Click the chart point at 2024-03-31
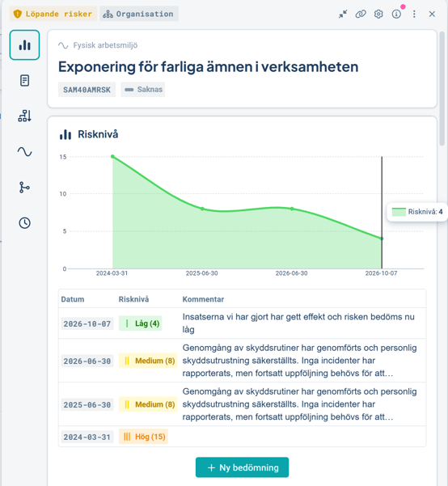The height and width of the screenshot is (486, 448). (112, 157)
